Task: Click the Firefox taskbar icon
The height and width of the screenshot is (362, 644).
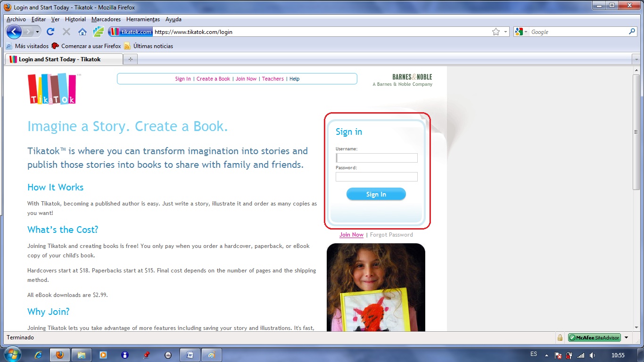Action: [x=60, y=354]
